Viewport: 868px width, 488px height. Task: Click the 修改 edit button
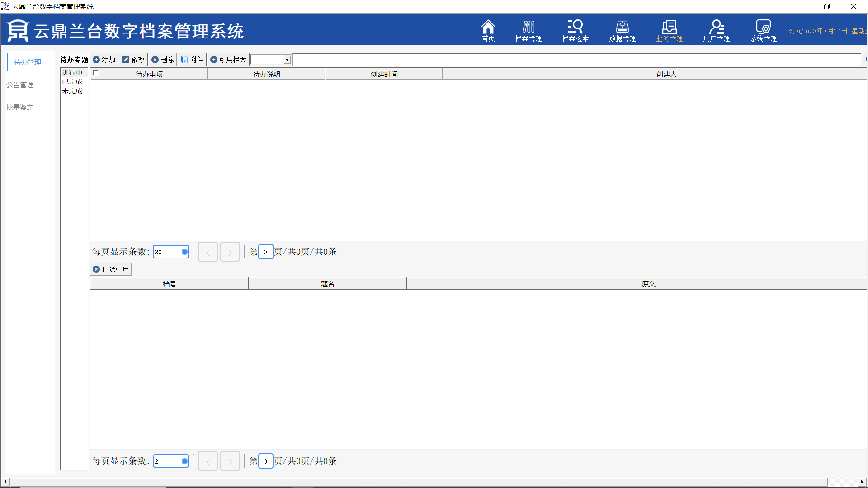click(x=133, y=60)
